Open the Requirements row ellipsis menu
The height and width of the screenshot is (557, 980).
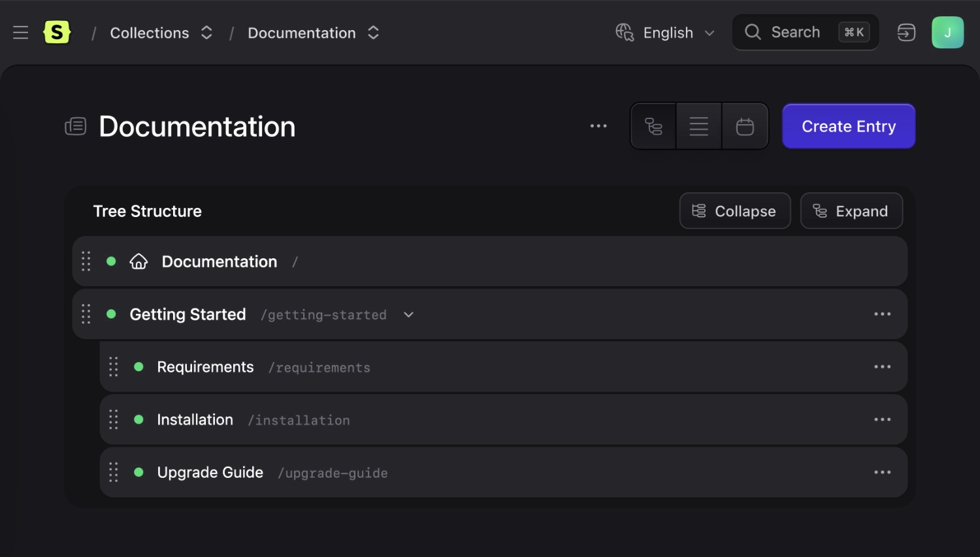pos(883,367)
